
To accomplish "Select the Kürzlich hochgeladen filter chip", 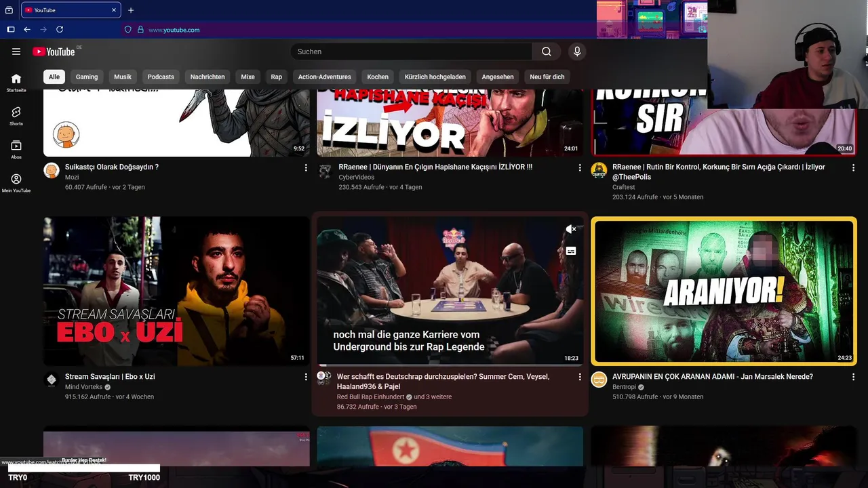I will [435, 77].
